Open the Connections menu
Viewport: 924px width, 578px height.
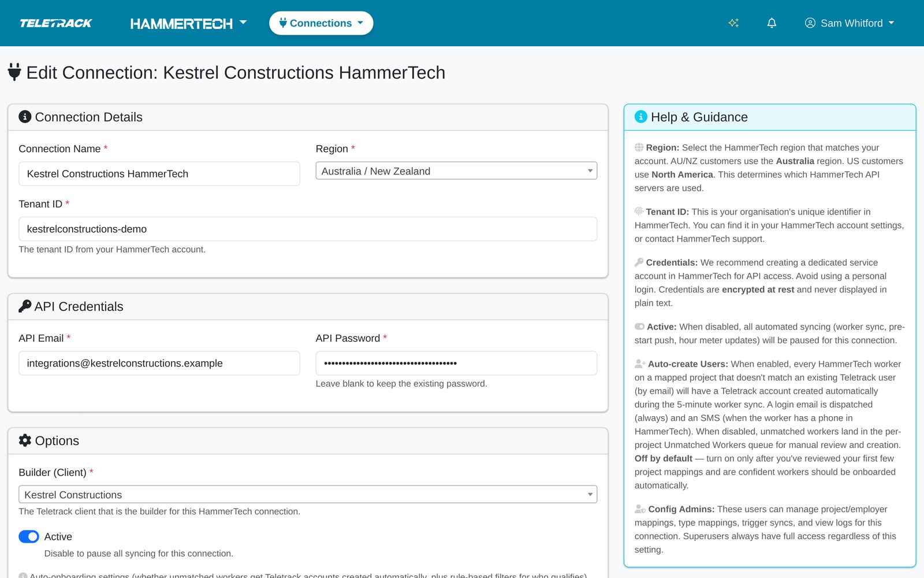321,23
